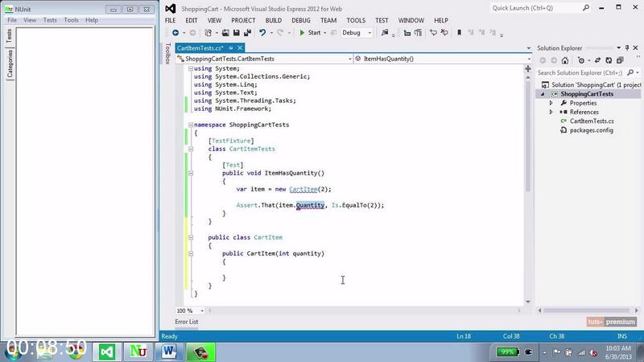Open the Find in Files toolbar icon
The image size is (644, 362).
pos(385,32)
